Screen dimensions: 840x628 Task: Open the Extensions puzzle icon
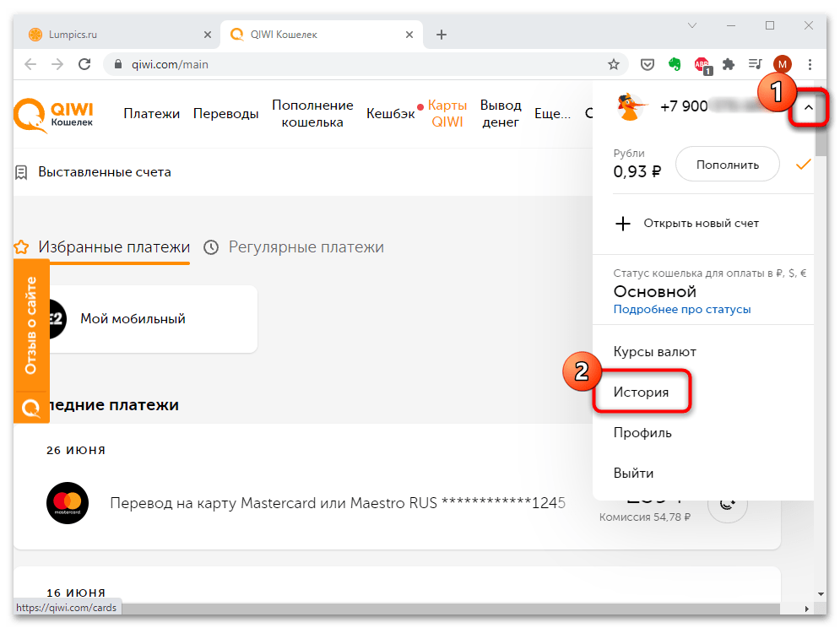click(x=729, y=64)
